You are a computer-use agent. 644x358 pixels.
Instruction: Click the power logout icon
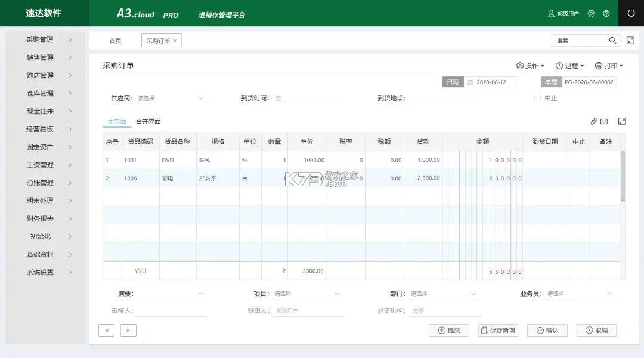631,13
